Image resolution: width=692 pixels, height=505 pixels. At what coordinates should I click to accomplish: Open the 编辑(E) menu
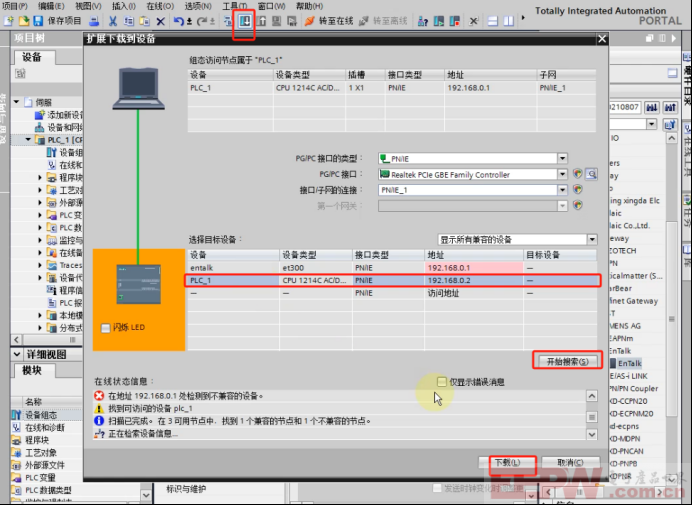pyautogui.click(x=51, y=6)
